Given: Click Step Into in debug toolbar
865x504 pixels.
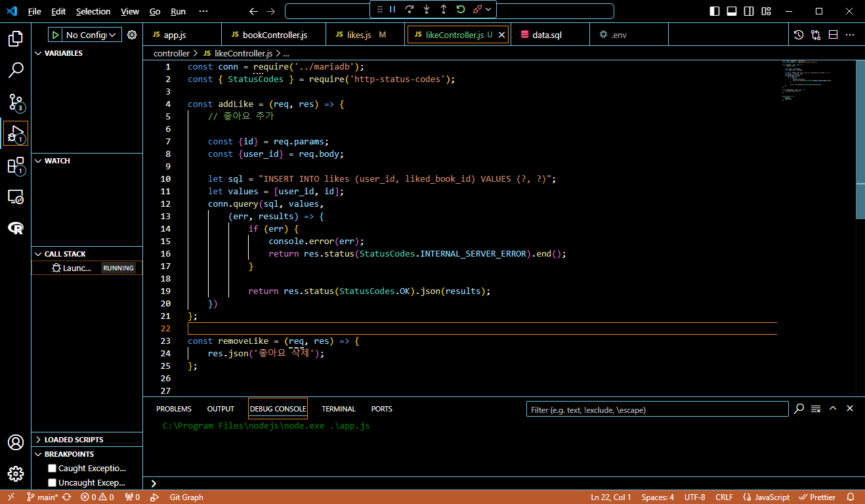Looking at the screenshot, I should coord(427,9).
